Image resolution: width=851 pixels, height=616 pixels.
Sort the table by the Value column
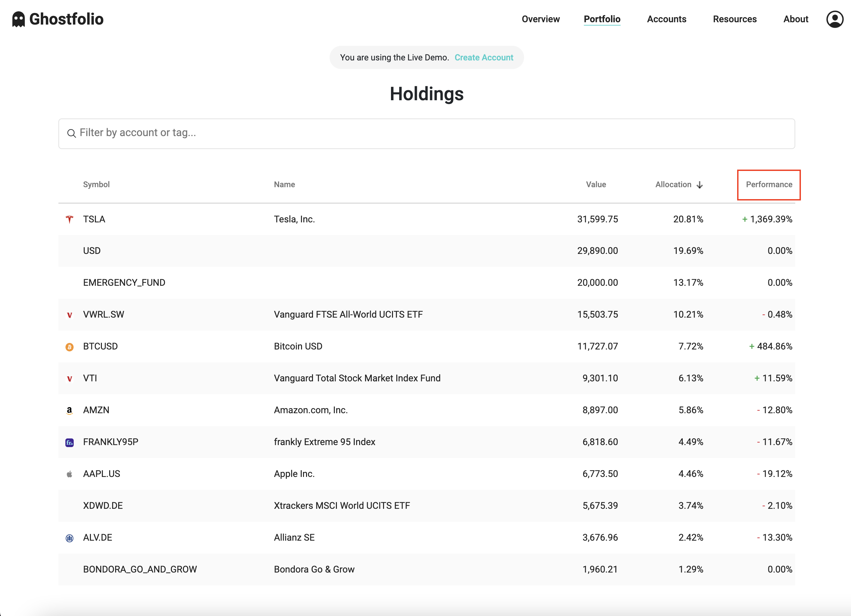coord(596,184)
